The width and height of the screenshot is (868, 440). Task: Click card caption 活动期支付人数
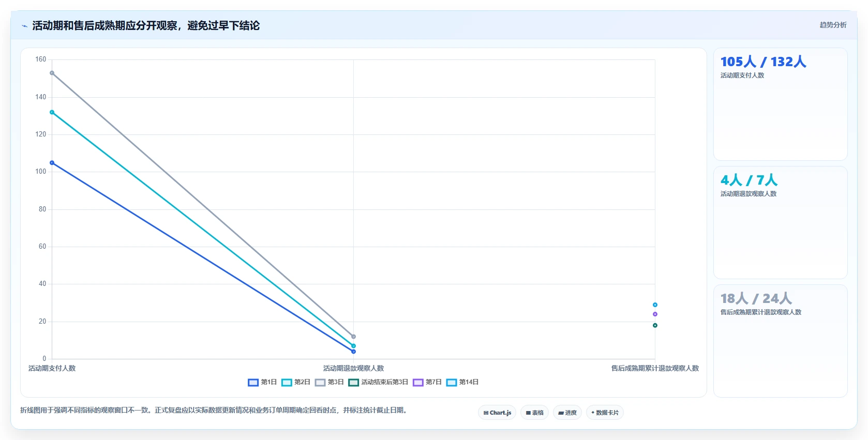pos(742,75)
